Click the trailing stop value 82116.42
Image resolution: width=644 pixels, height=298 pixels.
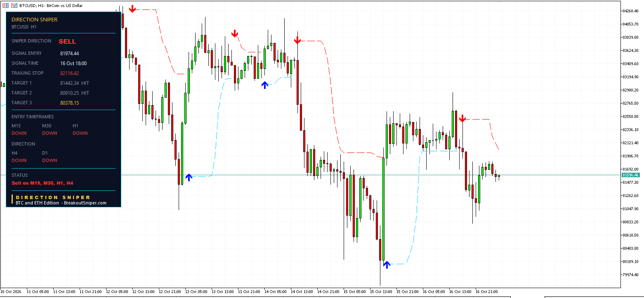pos(69,73)
